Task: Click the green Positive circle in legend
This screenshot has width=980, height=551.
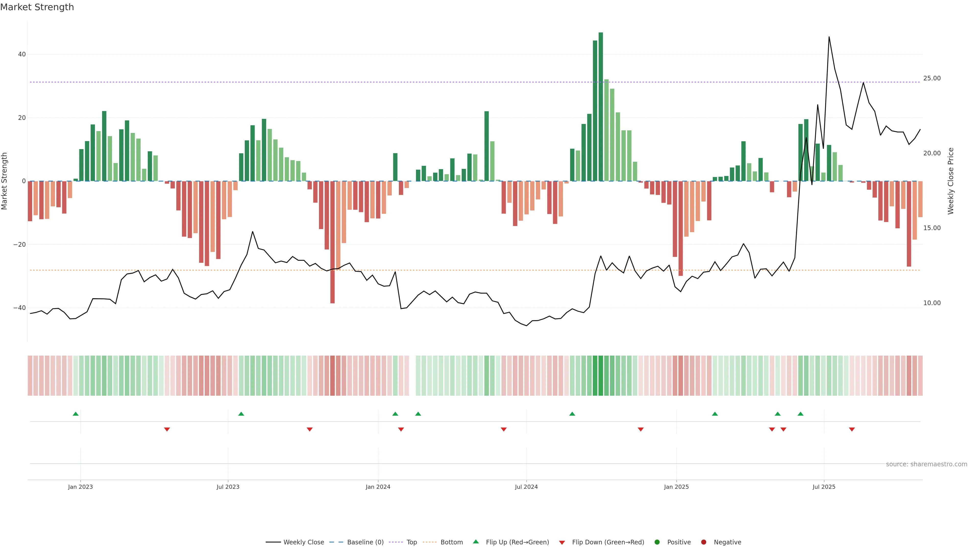Action: tap(657, 542)
